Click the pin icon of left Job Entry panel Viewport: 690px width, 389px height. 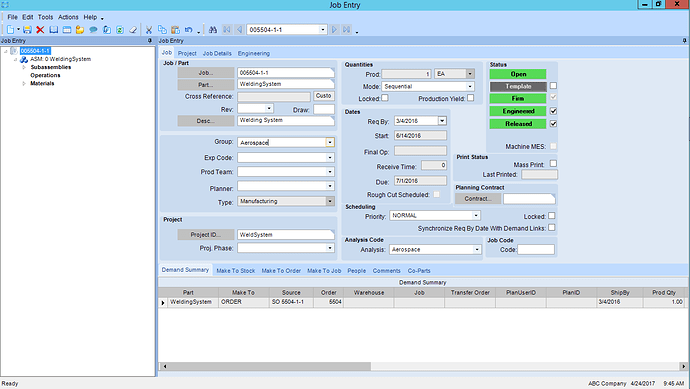point(150,40)
